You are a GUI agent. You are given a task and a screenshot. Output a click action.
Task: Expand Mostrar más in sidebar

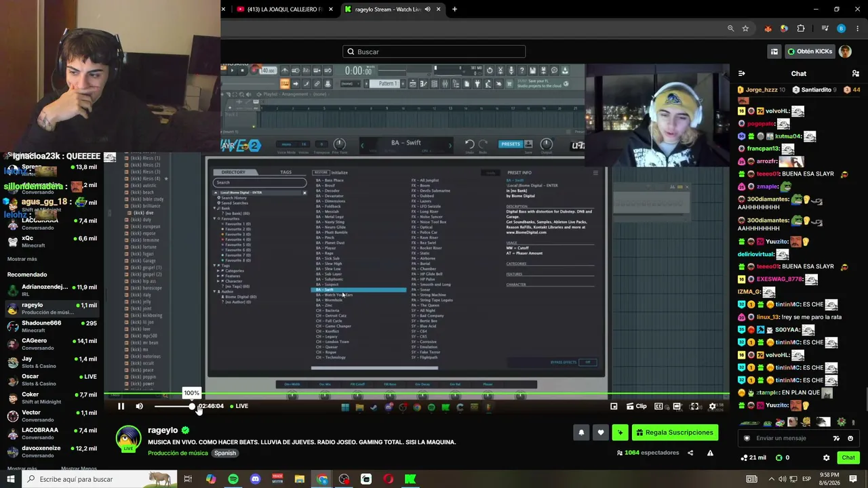(22, 259)
